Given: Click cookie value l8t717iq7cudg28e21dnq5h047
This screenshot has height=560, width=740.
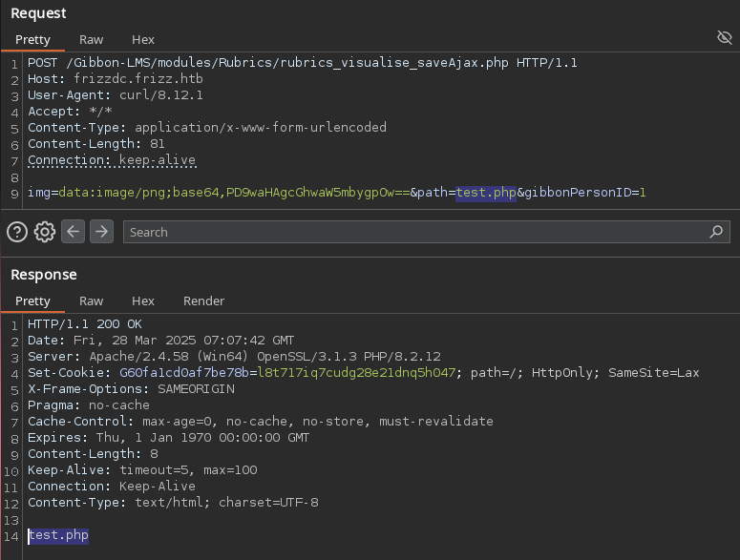Looking at the screenshot, I should (x=356, y=372).
